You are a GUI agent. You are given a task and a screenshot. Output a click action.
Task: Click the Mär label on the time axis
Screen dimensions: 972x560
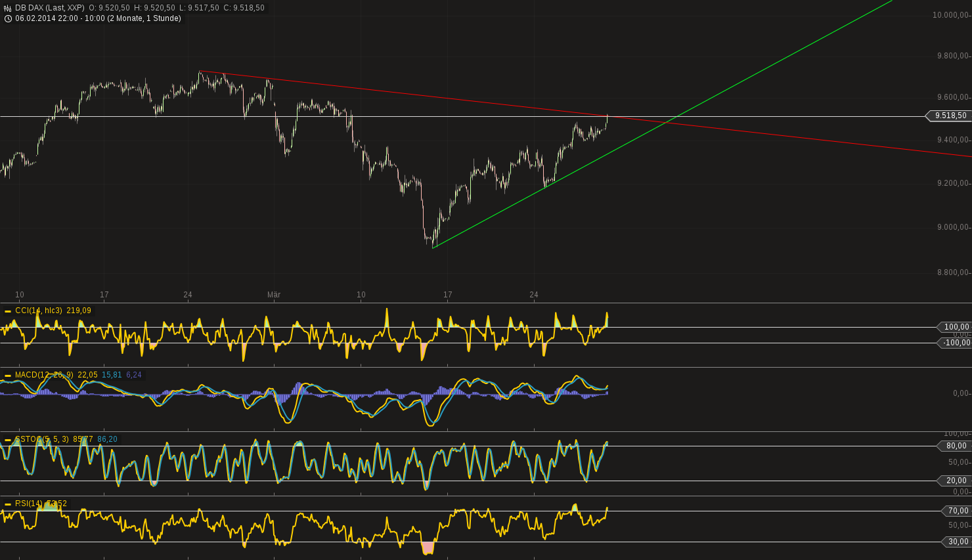coord(274,295)
